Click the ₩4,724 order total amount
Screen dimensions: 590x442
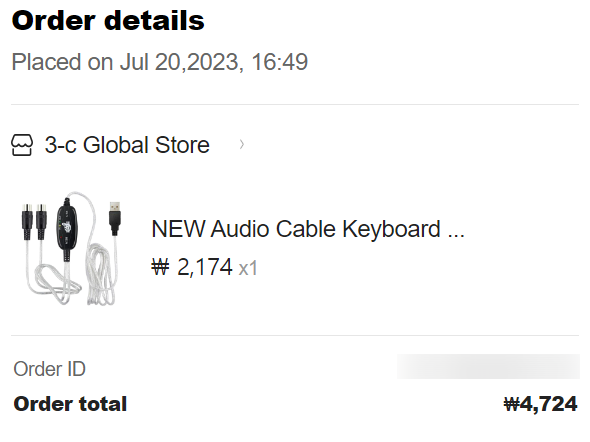[540, 404]
